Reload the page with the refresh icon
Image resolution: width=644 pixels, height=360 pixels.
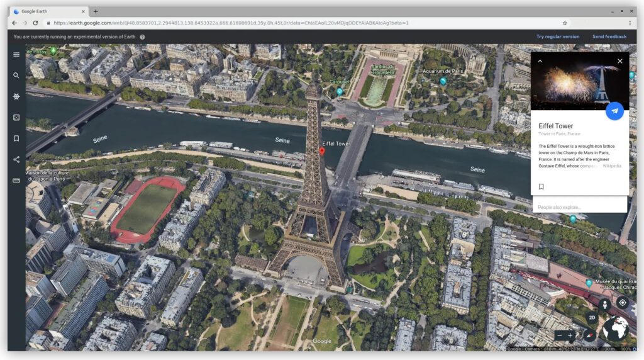tap(35, 23)
